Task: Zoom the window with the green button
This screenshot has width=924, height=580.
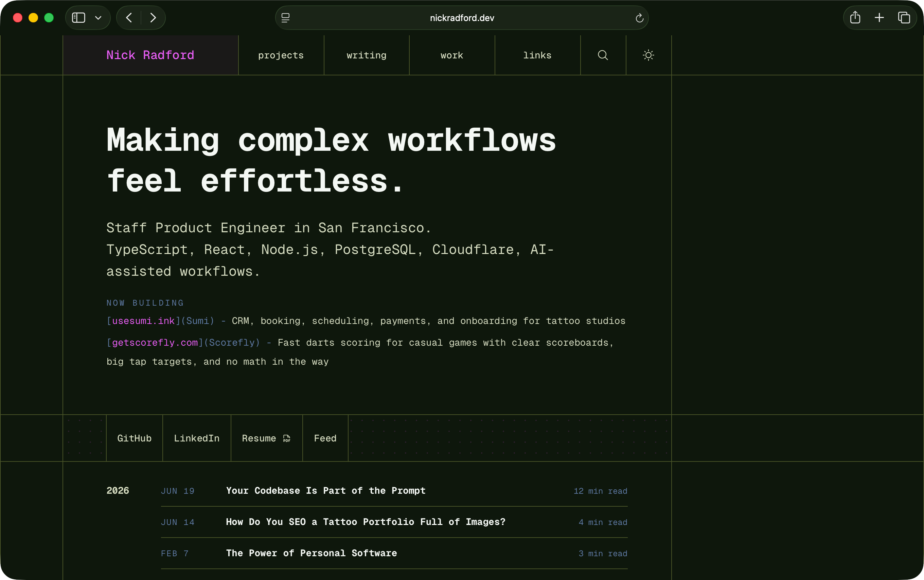Action: [49, 18]
